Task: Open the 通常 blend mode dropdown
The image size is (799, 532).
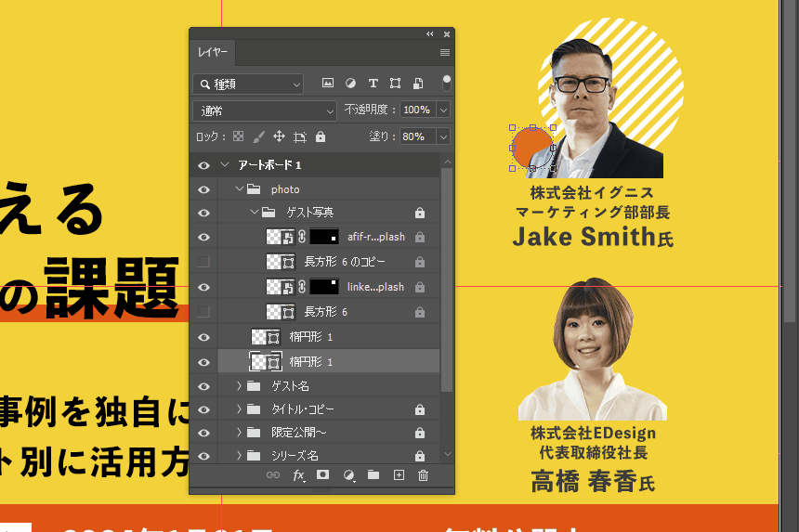Action: [x=265, y=111]
